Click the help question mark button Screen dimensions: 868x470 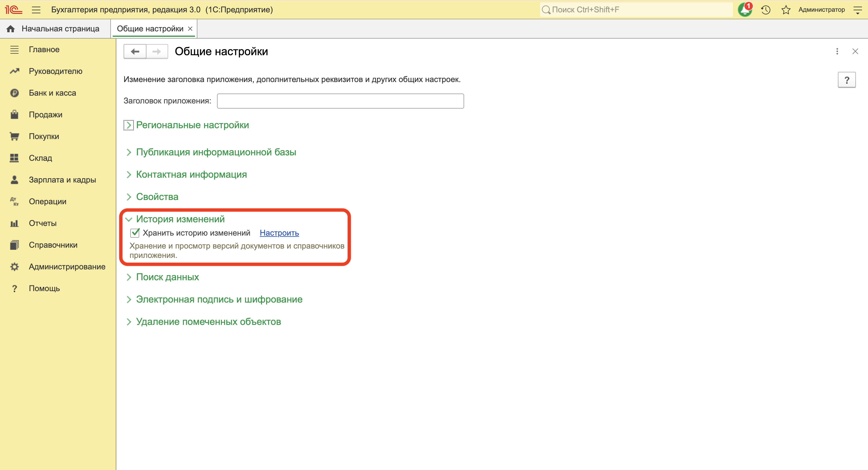pos(846,80)
